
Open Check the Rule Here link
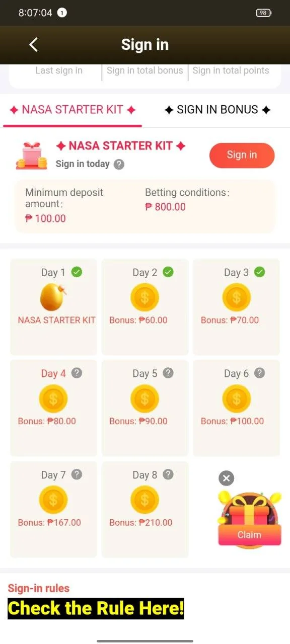96,608
